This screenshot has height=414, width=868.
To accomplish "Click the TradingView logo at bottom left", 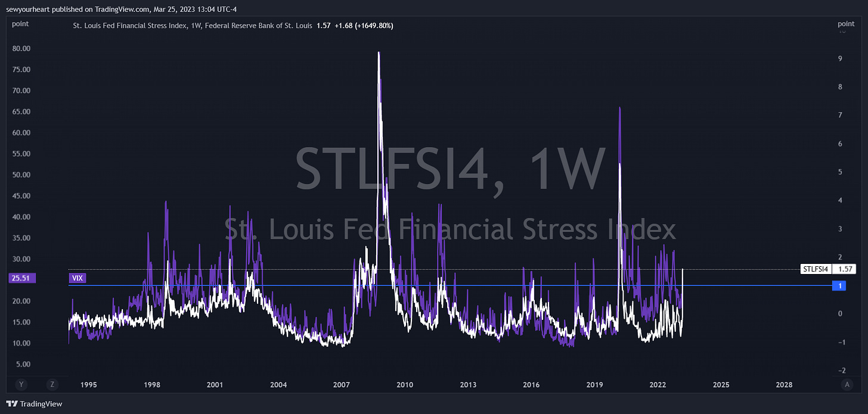I will point(34,404).
